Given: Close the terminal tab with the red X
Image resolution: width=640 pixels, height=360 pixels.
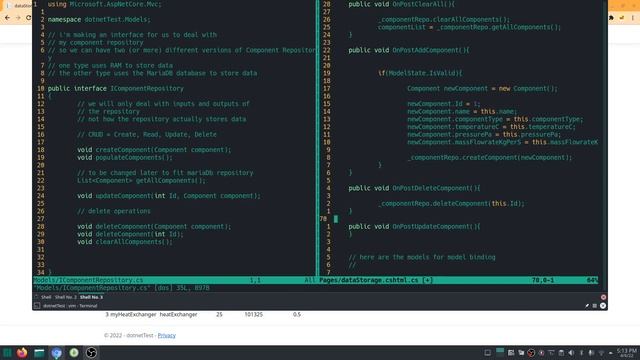Looking at the screenshot, I should click(603, 297).
